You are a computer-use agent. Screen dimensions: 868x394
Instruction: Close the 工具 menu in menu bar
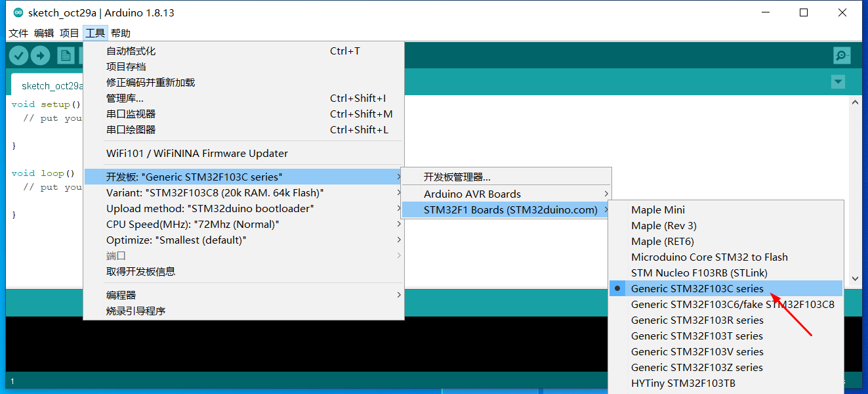pos(95,33)
